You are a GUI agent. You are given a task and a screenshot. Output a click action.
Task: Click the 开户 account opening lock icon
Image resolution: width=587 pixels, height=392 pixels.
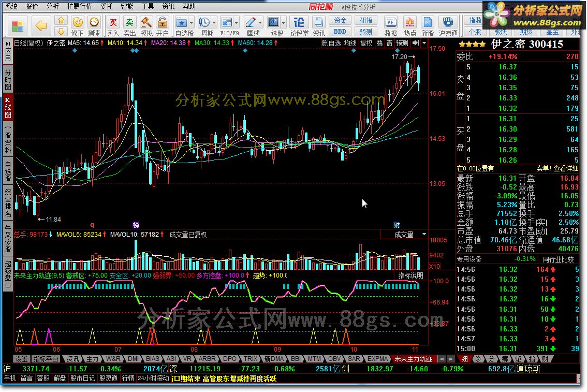click(162, 26)
